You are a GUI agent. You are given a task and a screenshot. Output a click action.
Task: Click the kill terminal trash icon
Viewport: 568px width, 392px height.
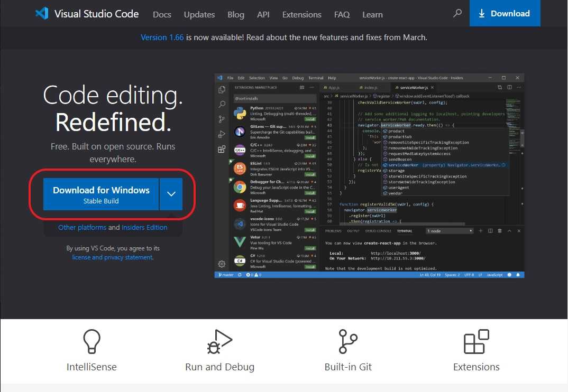coord(500,230)
